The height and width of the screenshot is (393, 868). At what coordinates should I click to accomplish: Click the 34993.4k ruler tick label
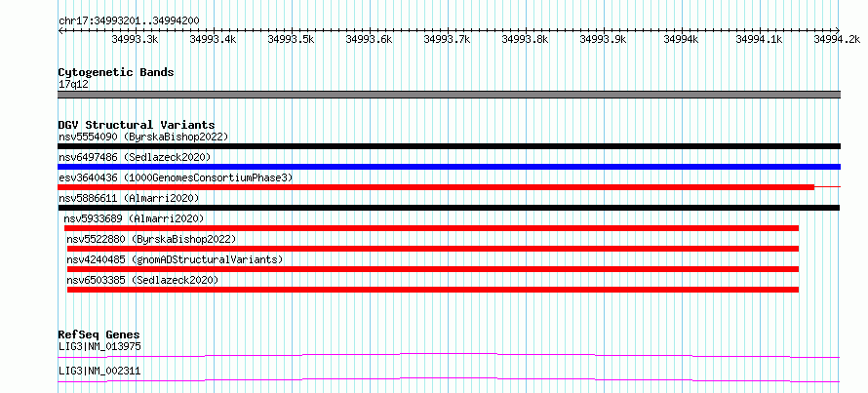[214, 39]
